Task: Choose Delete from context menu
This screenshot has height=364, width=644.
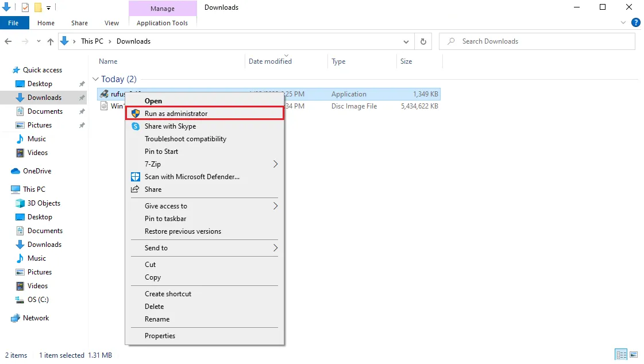Action: pos(205,307)
